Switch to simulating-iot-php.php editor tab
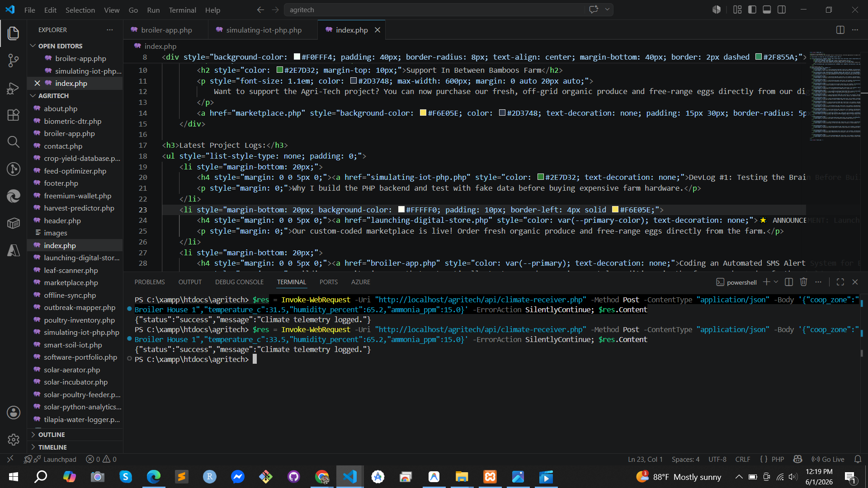 263,30
